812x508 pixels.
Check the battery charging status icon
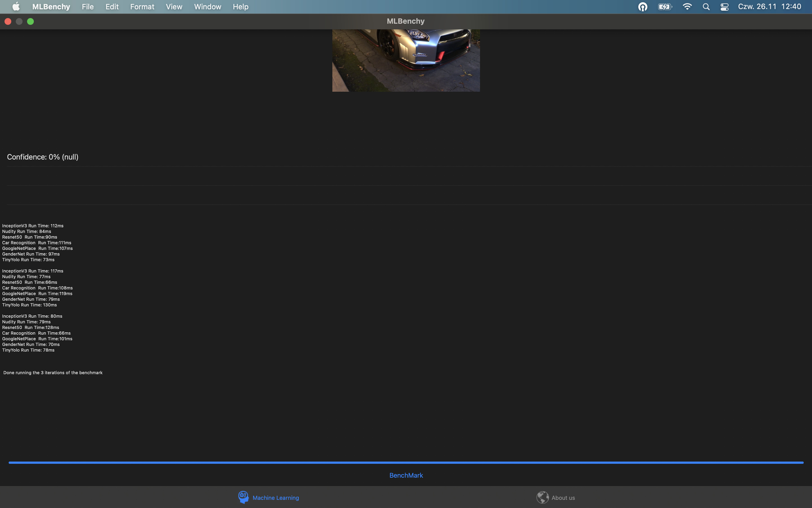(665, 7)
